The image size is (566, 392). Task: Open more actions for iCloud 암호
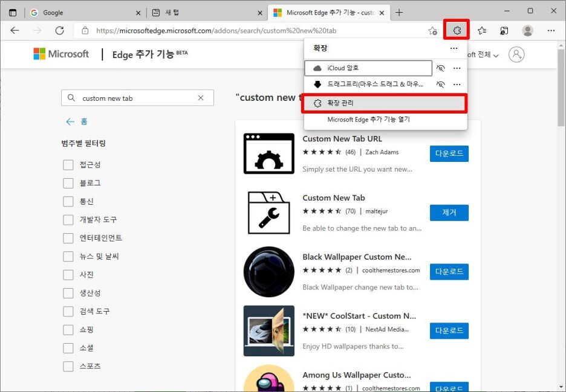[457, 68]
